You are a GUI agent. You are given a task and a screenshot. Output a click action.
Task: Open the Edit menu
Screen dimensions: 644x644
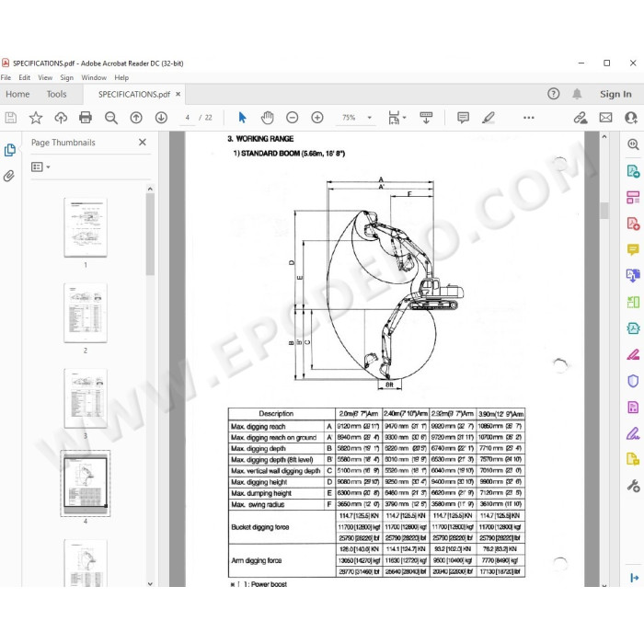[24, 77]
